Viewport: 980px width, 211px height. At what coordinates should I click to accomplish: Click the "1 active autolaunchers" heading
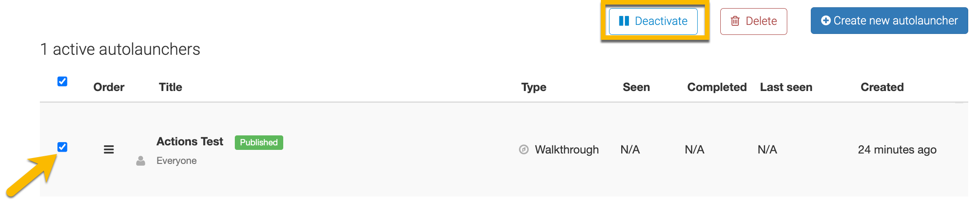pyautogui.click(x=120, y=49)
